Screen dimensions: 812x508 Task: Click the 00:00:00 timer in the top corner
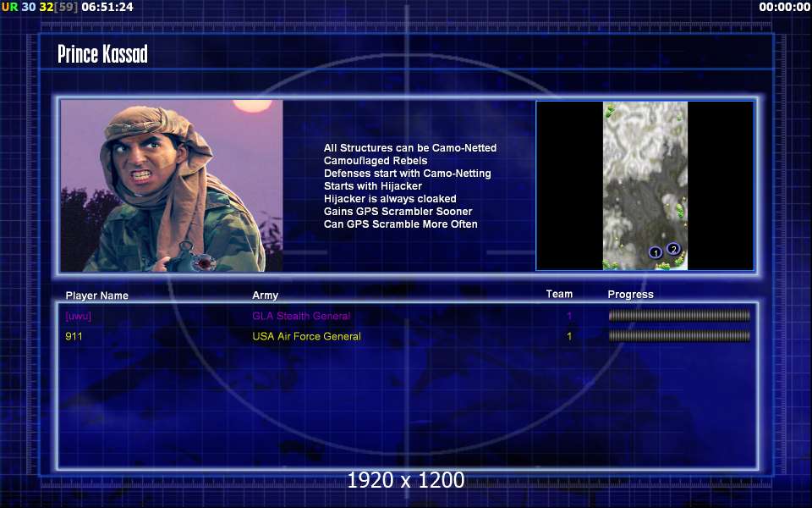(x=784, y=7)
